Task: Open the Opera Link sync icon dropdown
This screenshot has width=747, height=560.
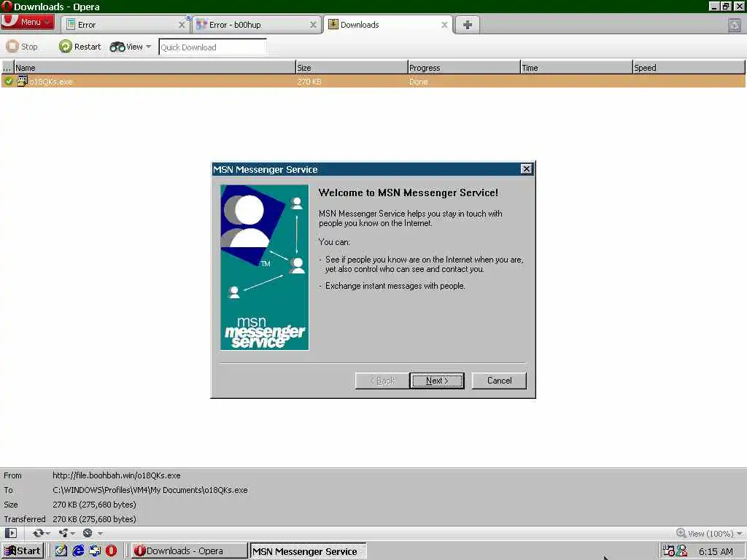Action: click(x=42, y=533)
